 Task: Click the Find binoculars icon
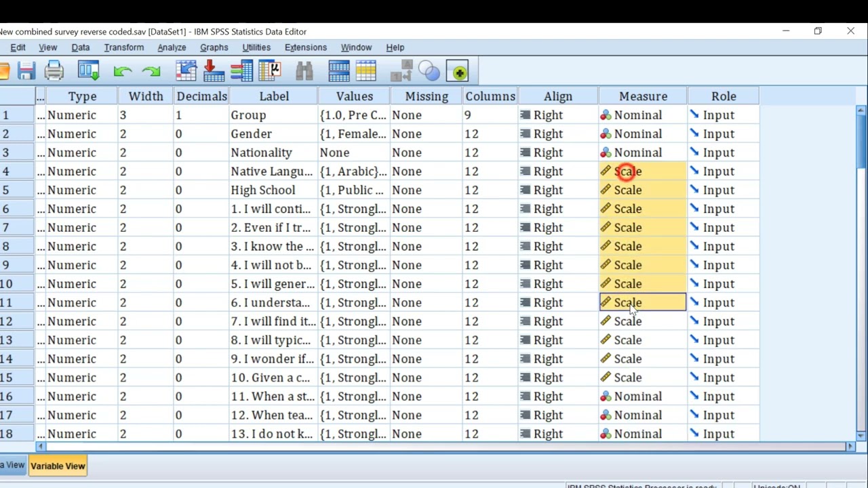point(304,71)
